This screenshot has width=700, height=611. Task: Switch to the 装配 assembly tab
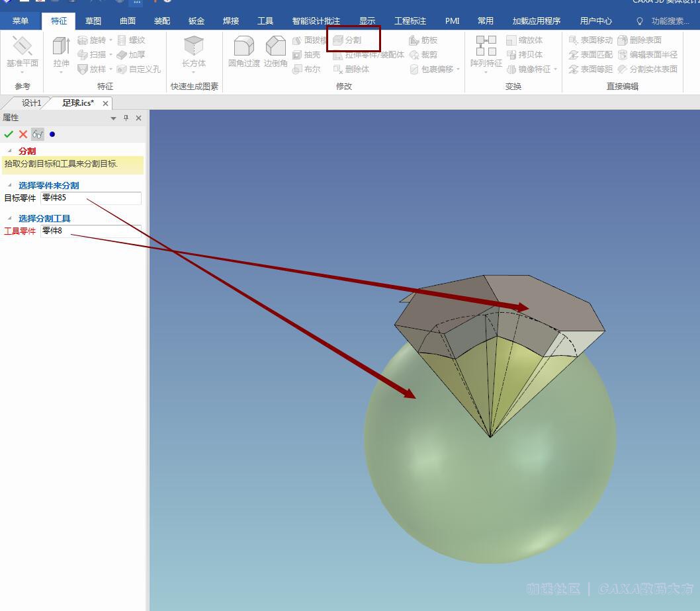click(162, 21)
